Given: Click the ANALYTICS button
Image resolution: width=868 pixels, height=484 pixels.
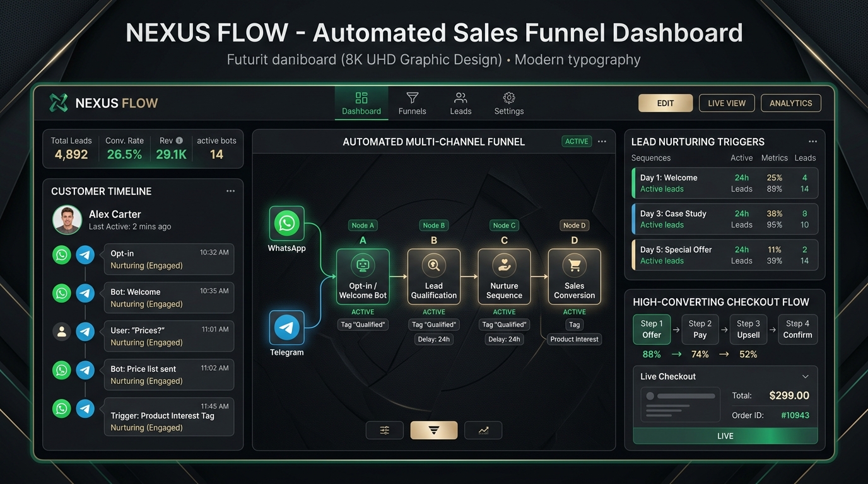Looking at the screenshot, I should [791, 103].
